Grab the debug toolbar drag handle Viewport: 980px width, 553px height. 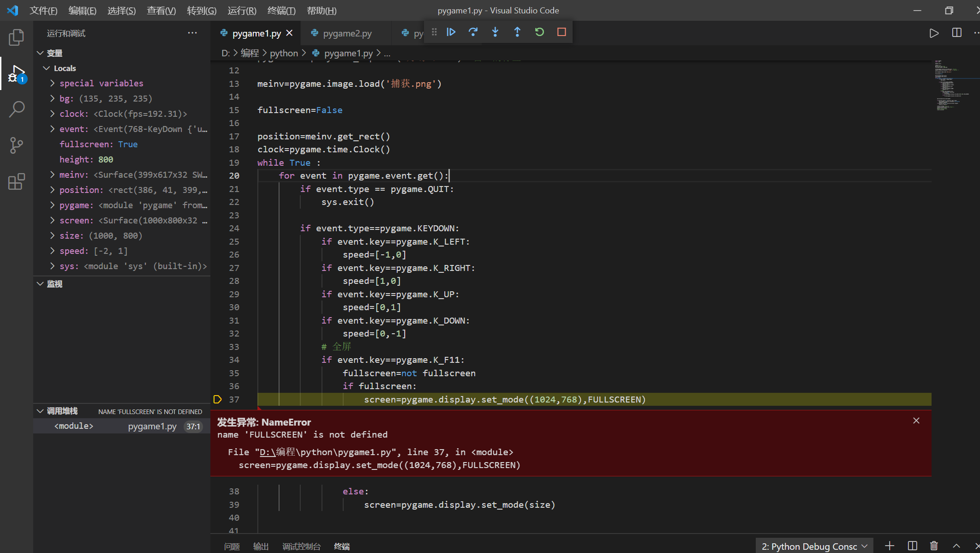[434, 32]
